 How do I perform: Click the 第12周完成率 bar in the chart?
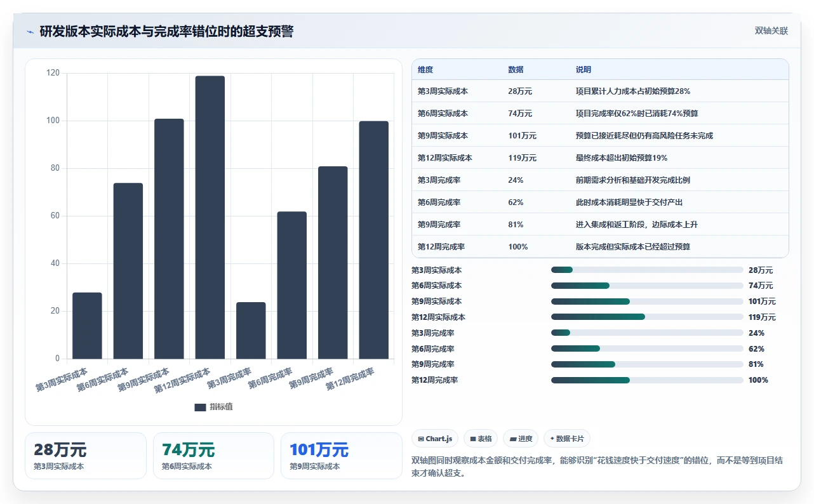pos(374,240)
